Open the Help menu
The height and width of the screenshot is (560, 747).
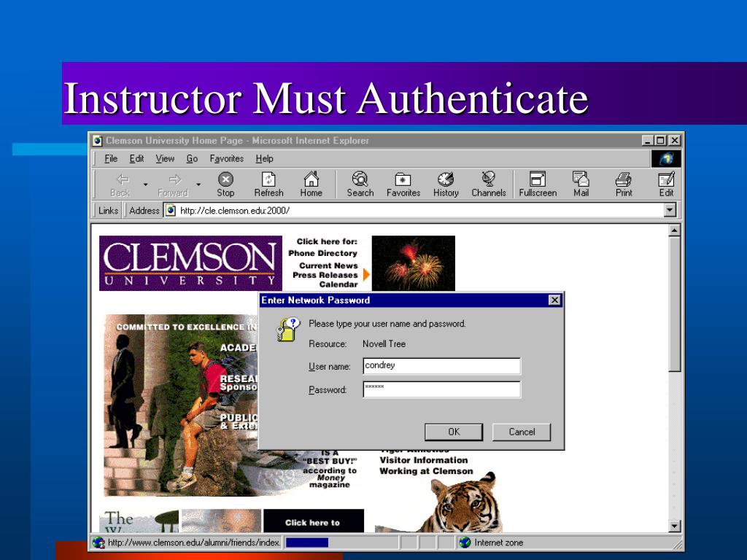tap(264, 158)
